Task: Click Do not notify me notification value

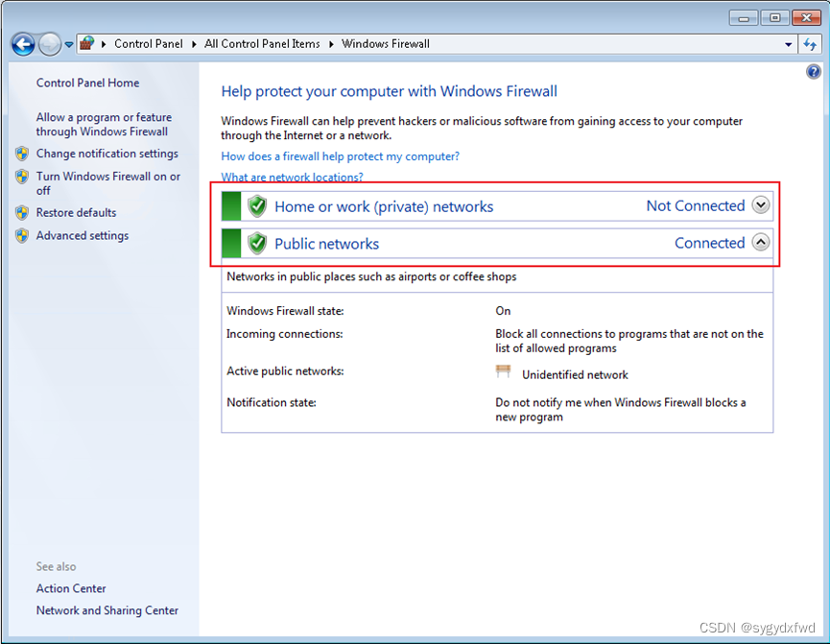Action: pos(621,410)
